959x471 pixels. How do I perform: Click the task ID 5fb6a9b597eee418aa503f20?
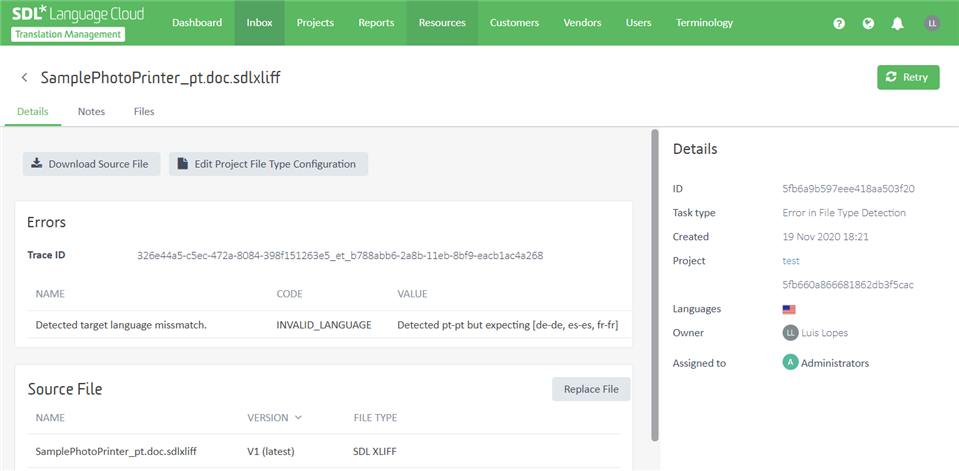[848, 189]
